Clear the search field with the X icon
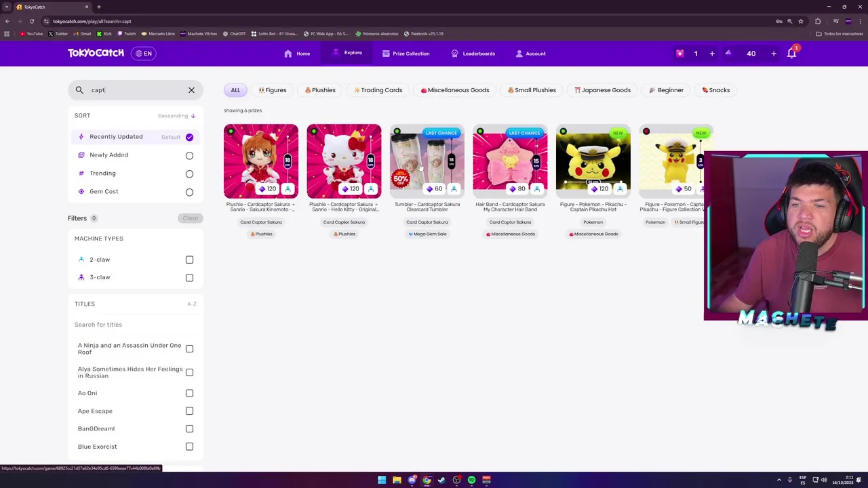 (191, 90)
